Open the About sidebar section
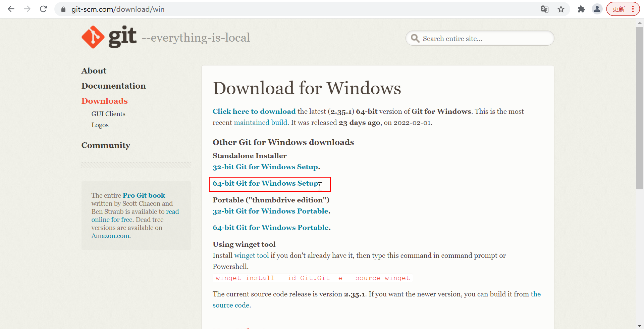Image resolution: width=644 pixels, height=329 pixels. coord(94,71)
